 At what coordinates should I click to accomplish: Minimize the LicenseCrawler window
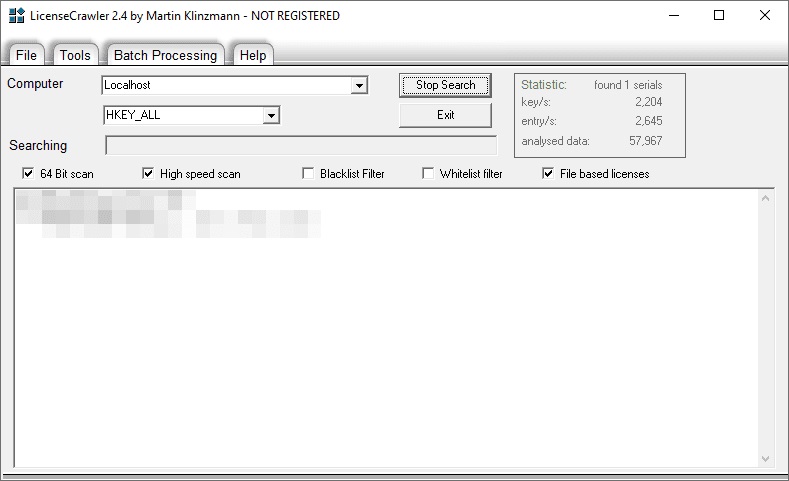click(x=674, y=16)
